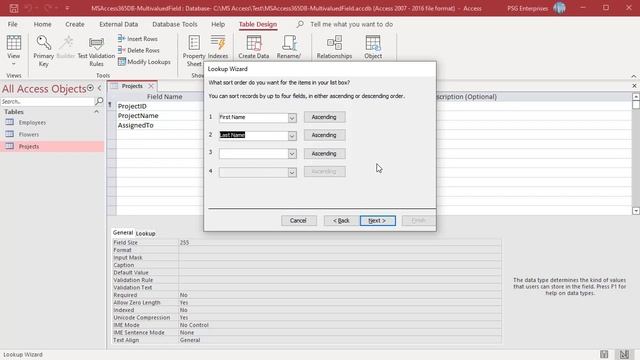
Task: Close the Projects table tab
Action: pos(151,86)
